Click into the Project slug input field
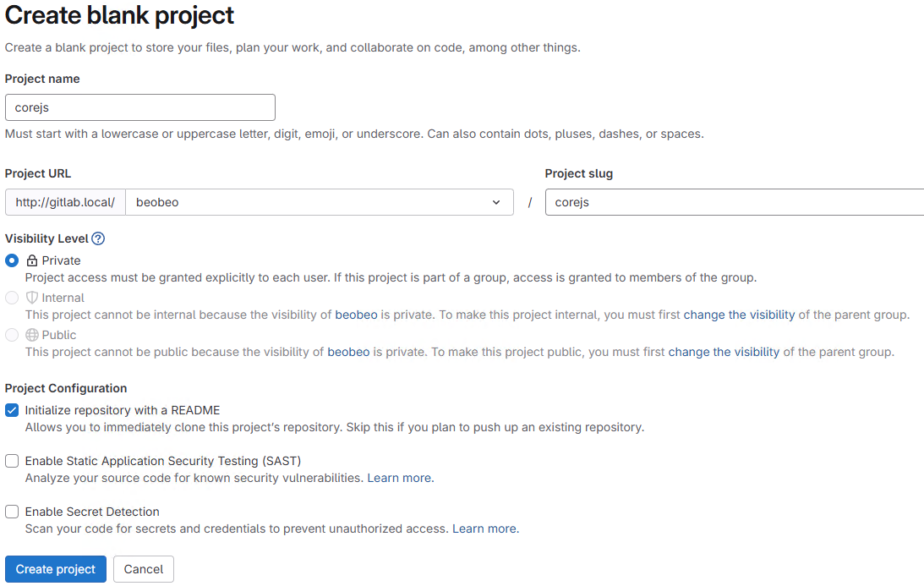The image size is (924, 586). coord(734,202)
